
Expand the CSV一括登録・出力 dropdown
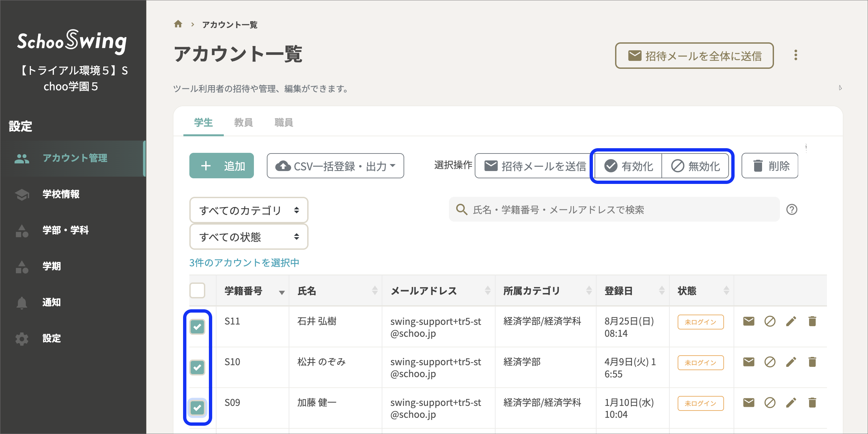pos(335,165)
